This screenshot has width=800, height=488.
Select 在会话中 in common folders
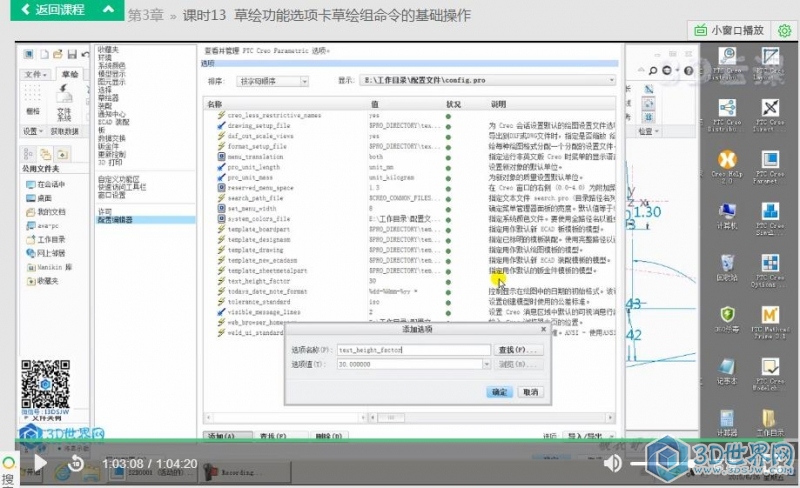[x=46, y=184]
